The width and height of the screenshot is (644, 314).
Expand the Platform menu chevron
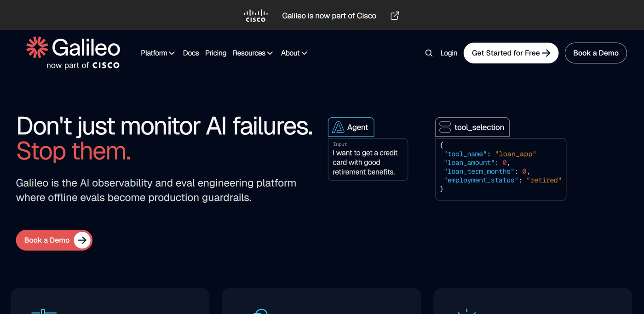coord(172,53)
